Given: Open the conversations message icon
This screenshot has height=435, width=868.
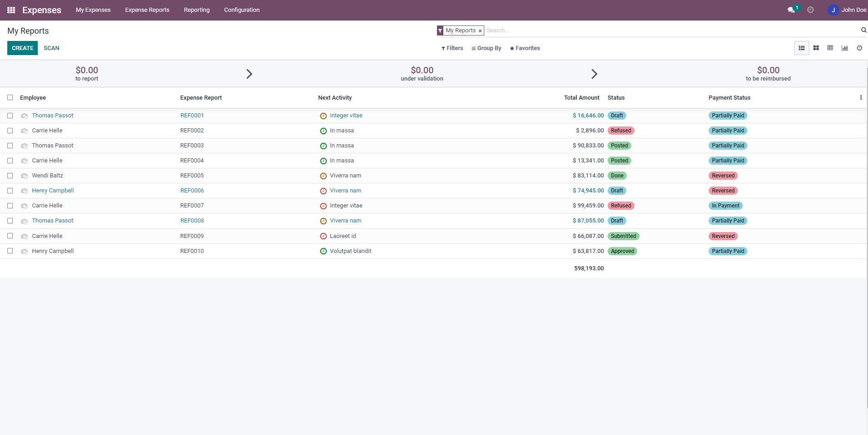Looking at the screenshot, I should 791,10.
